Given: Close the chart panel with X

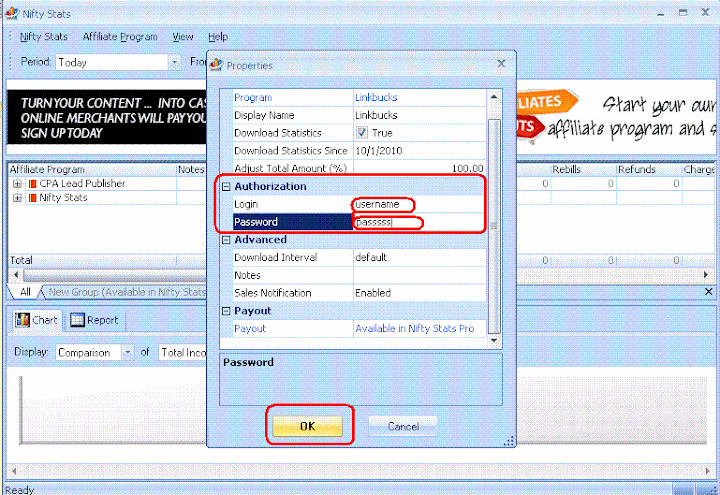Looking at the screenshot, I should pos(709,292).
